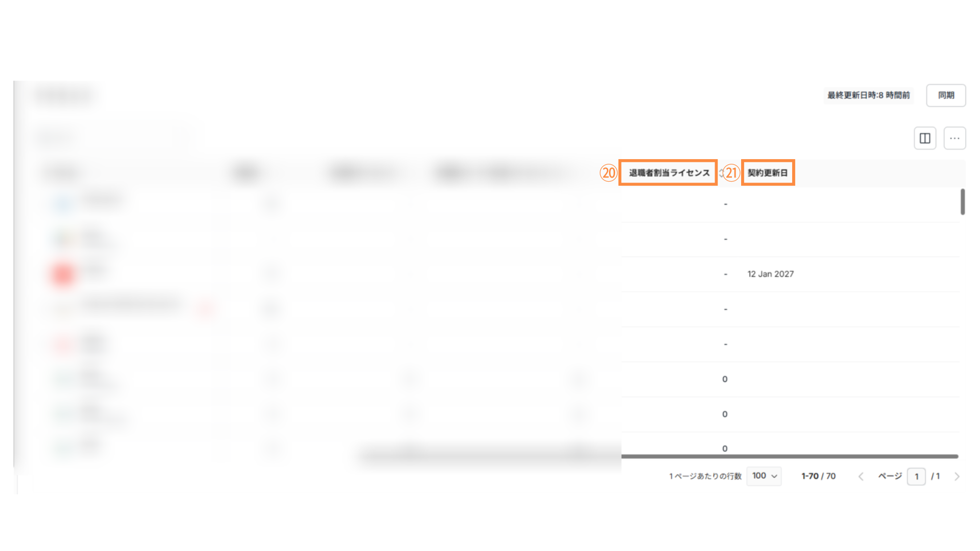
Task: Click the horizontal table scrollbar
Action: 789,456
